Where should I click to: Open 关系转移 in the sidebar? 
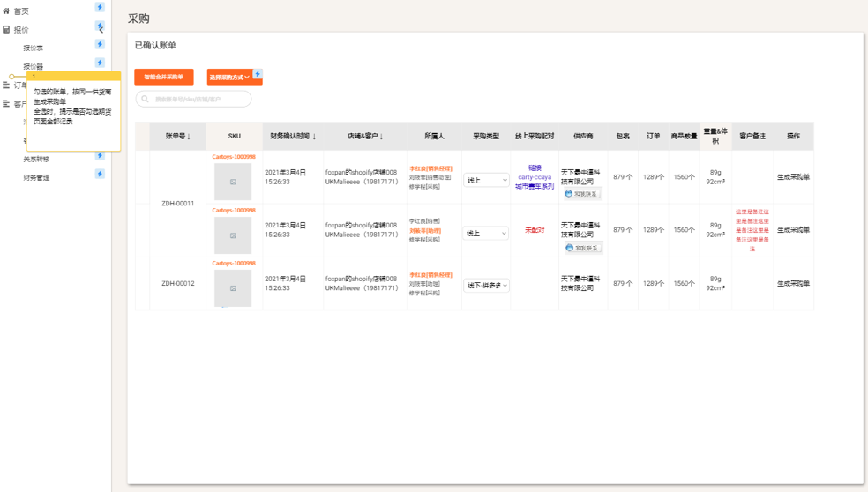pos(36,160)
